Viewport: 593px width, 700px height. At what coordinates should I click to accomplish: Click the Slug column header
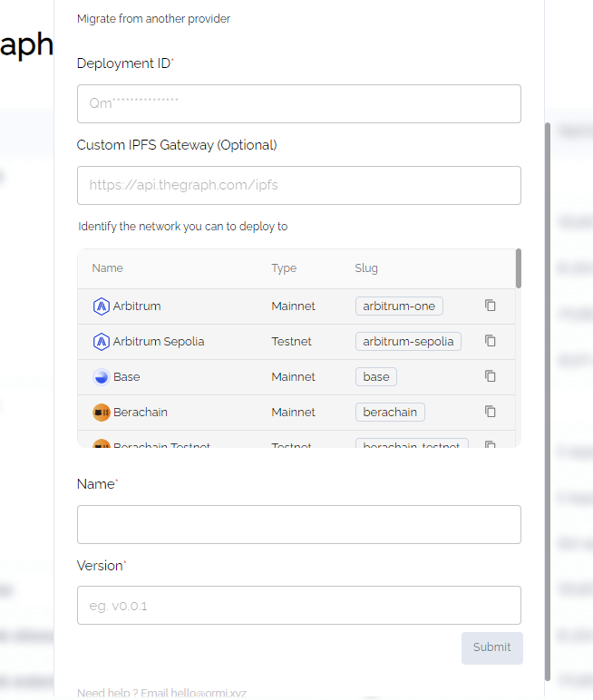[366, 268]
